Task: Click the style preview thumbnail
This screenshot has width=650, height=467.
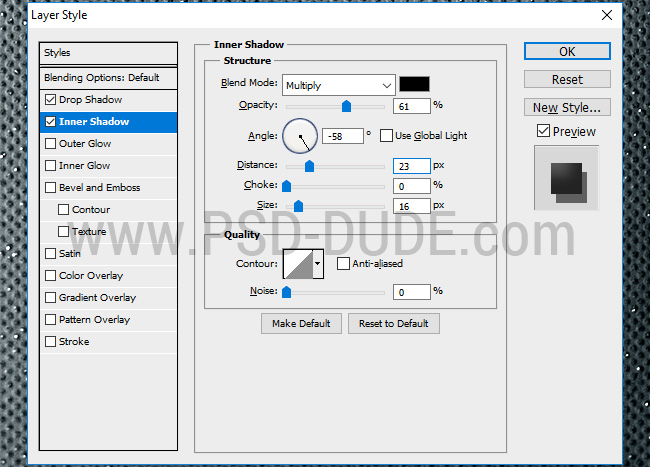Action: pyautogui.click(x=566, y=178)
